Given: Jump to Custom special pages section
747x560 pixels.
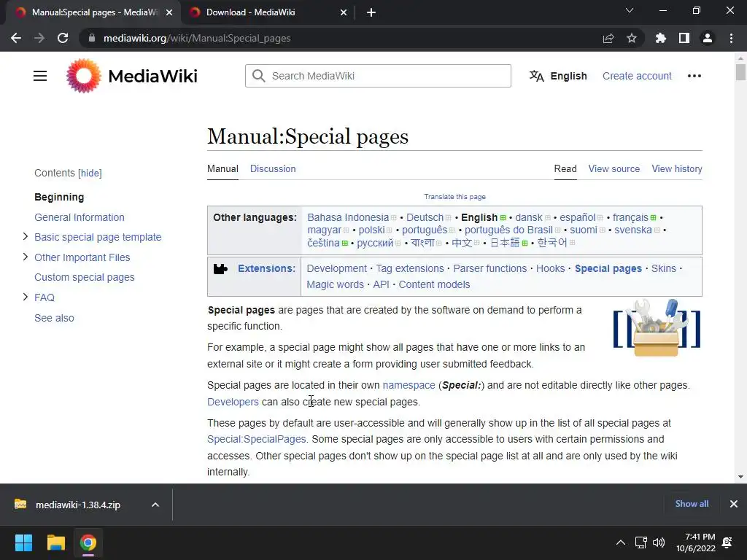Looking at the screenshot, I should [x=85, y=277].
